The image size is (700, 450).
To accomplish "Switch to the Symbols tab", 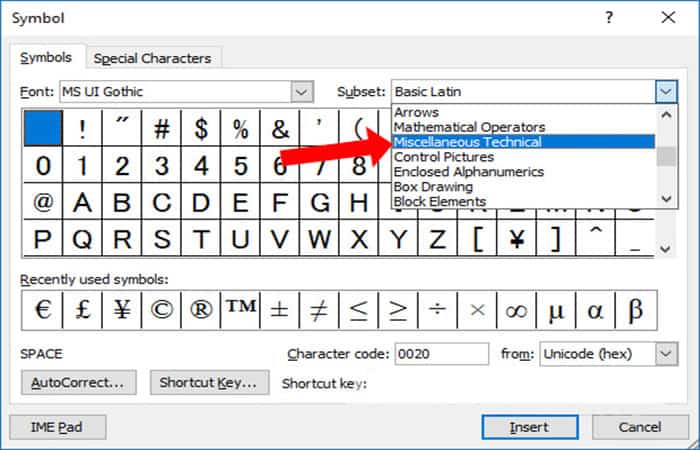I will [x=46, y=58].
